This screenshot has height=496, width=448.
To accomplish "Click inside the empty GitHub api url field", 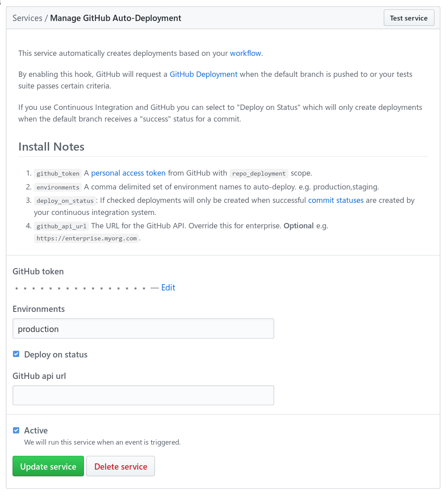I will (x=143, y=395).
